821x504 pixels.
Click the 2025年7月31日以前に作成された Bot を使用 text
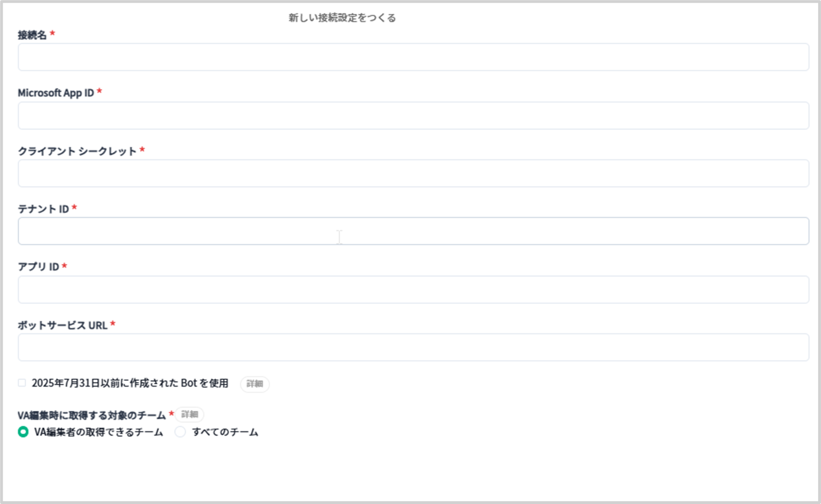coord(130,383)
